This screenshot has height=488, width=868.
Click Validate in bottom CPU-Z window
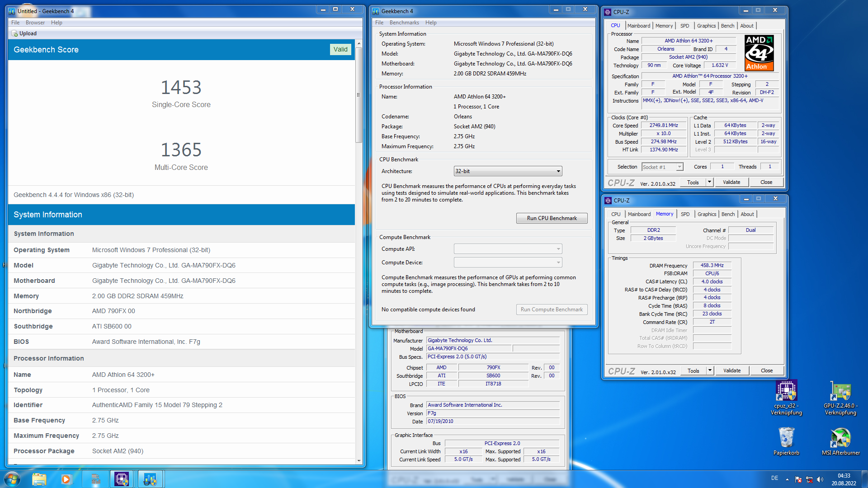click(x=732, y=371)
